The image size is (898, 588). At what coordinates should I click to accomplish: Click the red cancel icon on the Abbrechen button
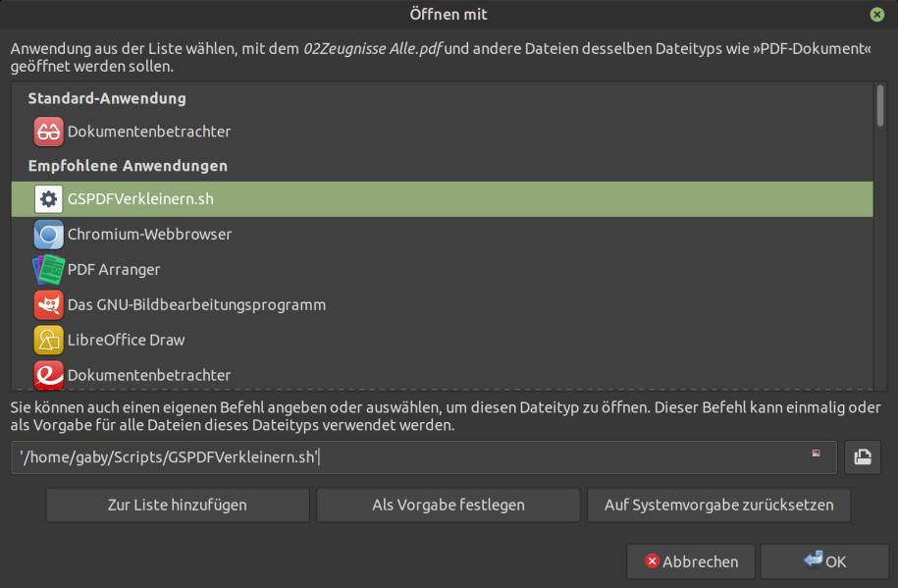(x=651, y=561)
